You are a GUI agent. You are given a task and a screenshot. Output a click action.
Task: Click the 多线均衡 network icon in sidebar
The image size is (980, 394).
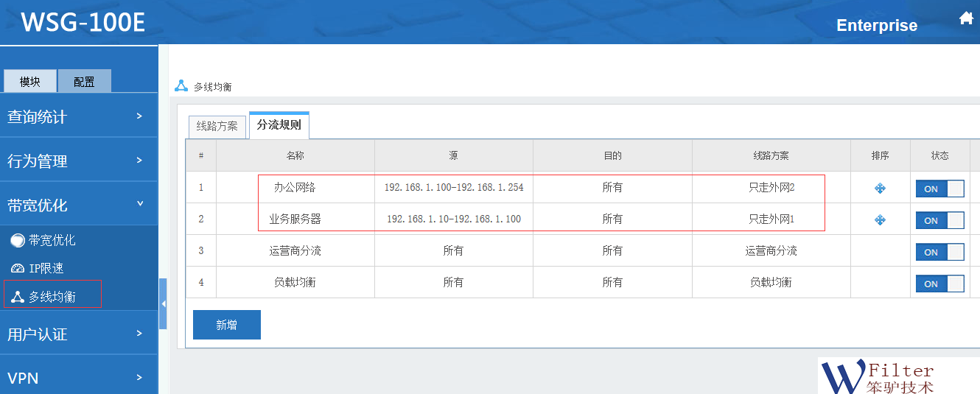18,297
